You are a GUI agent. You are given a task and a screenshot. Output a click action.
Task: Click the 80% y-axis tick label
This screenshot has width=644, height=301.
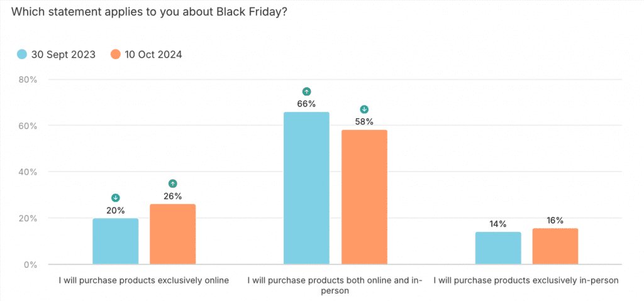29,80
